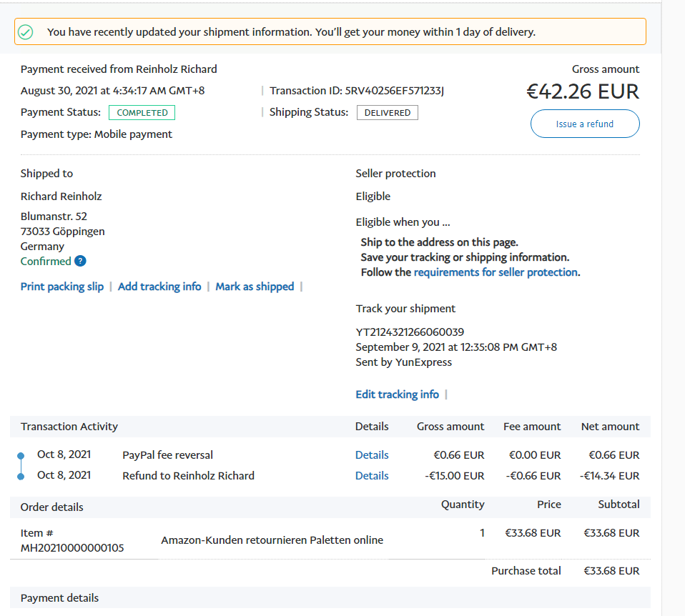The width and height of the screenshot is (685, 616).
Task: Click the Issue a refund button
Action: pos(584,124)
